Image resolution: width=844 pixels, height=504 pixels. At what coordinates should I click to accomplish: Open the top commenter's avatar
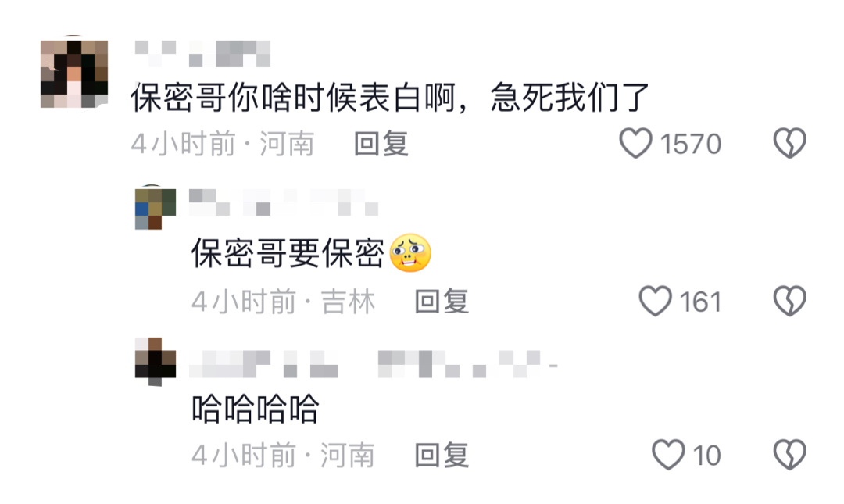pos(74,73)
